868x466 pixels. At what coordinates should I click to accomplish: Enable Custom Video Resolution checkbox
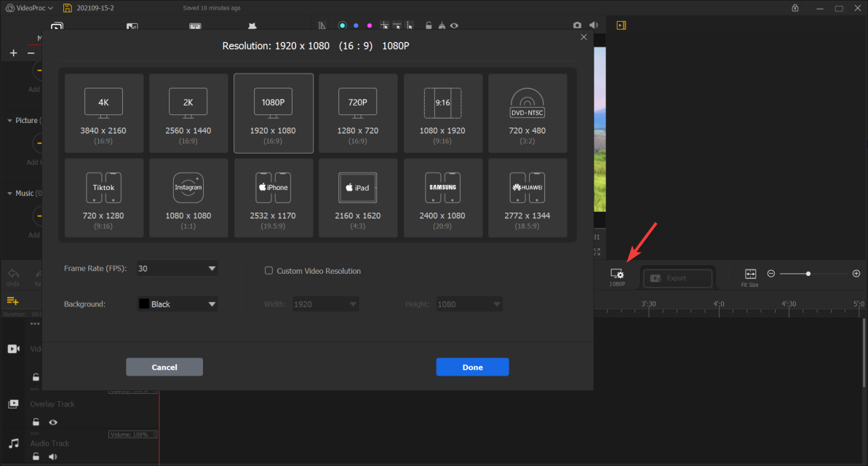(268, 270)
